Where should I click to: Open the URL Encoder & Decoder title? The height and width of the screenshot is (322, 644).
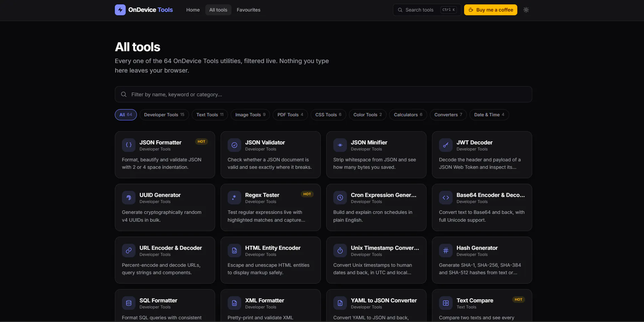[x=171, y=248]
